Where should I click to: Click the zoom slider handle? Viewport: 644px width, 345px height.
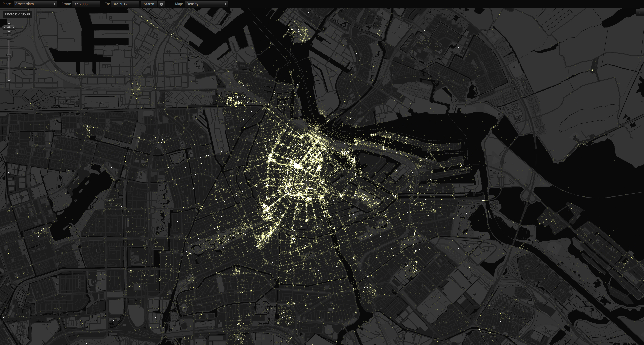pos(9,55)
